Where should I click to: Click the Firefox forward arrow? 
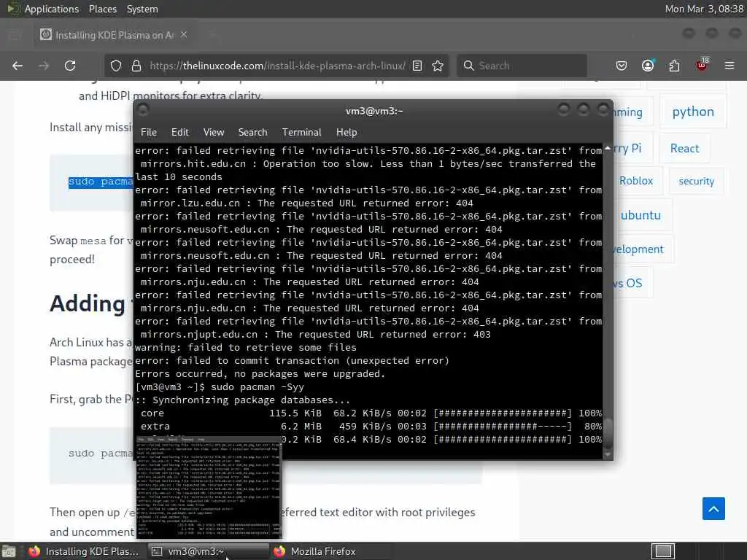[44, 66]
